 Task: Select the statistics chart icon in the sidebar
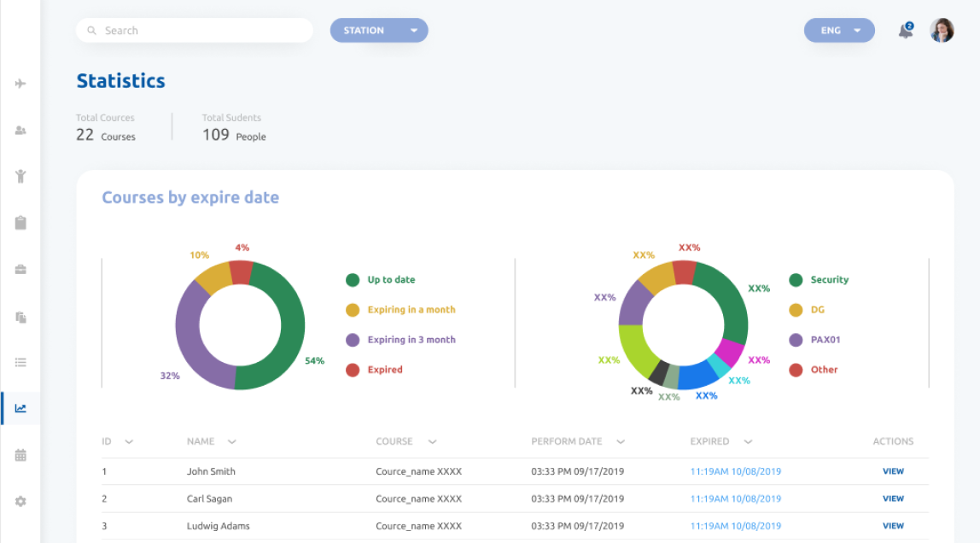tap(20, 408)
